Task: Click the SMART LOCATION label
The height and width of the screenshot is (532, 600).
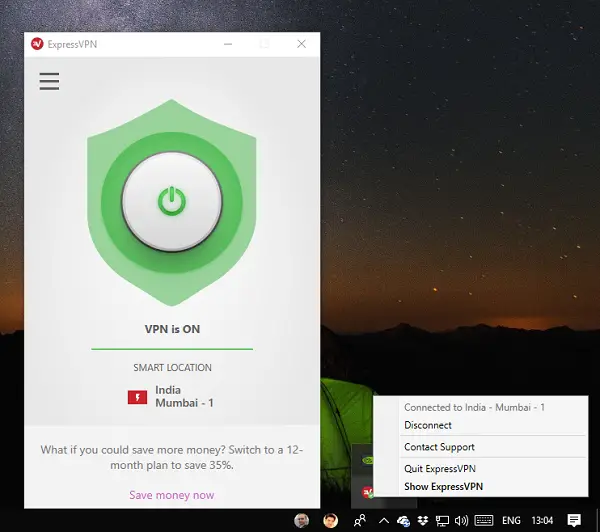Action: 172,367
